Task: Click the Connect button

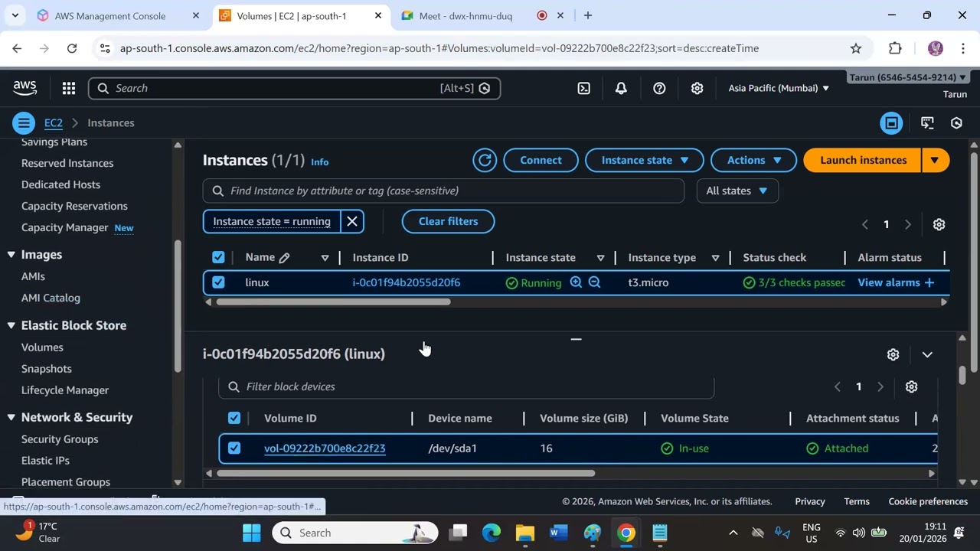Action: click(541, 160)
